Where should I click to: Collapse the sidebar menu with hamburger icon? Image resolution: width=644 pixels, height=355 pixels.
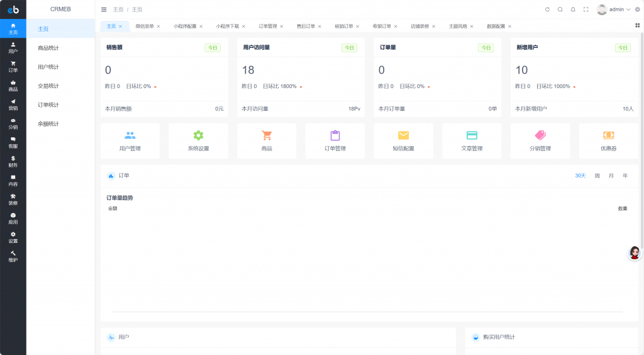pos(104,9)
